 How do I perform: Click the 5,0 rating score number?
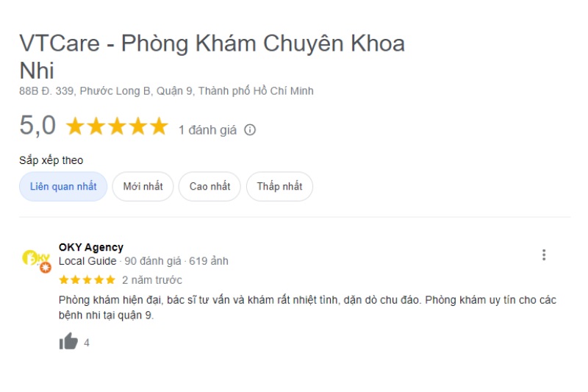[x=37, y=126]
